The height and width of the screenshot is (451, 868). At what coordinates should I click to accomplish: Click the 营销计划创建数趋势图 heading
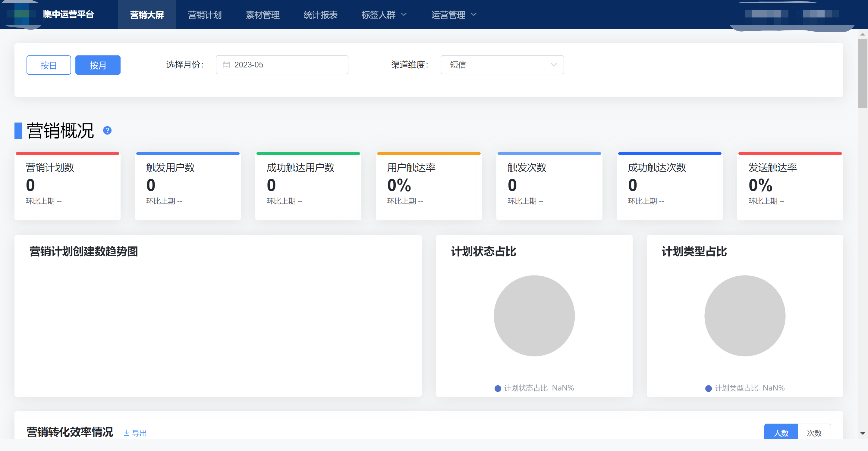(83, 251)
